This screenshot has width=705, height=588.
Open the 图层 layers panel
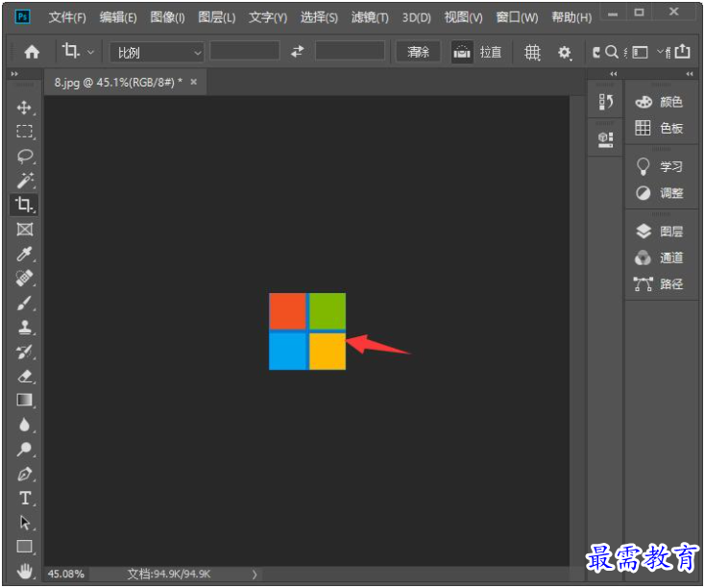pos(660,232)
